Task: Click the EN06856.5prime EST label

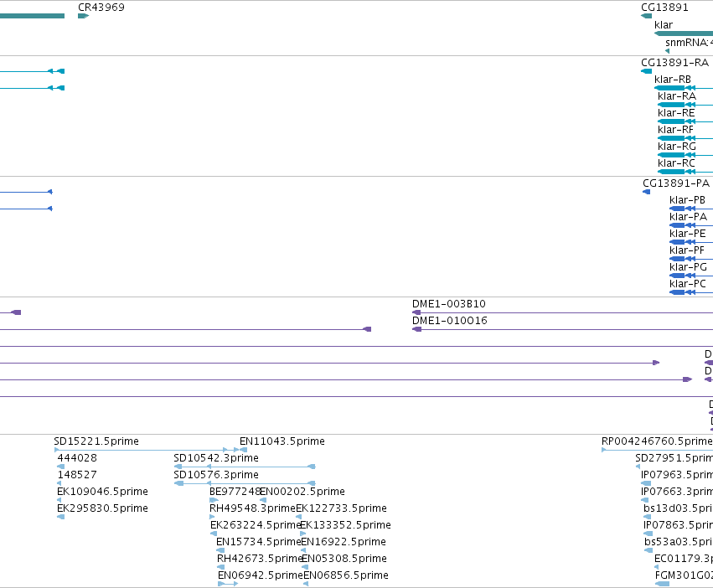Action: coord(346,575)
